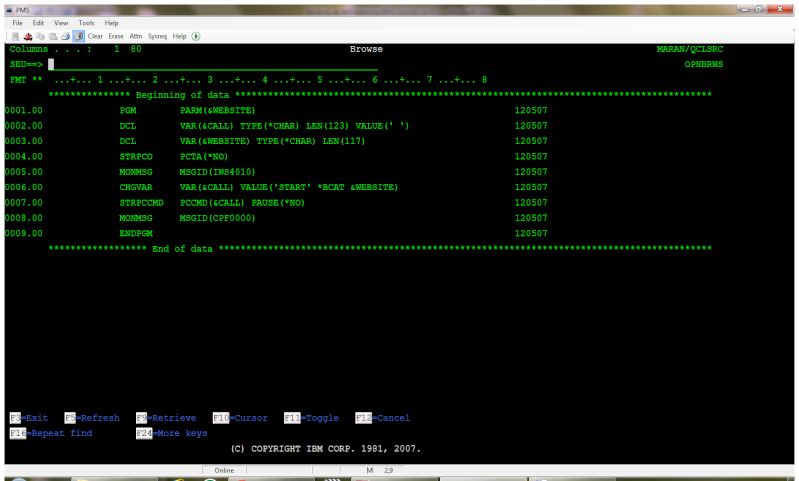Click the connect computer icon in toolbar

pyautogui.click(x=15, y=36)
